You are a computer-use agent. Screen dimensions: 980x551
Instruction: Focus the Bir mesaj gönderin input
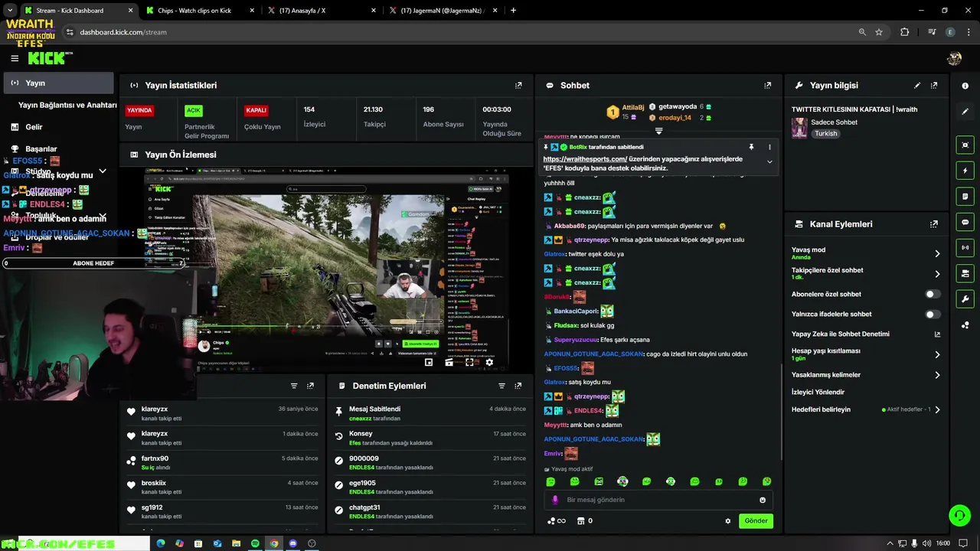660,500
